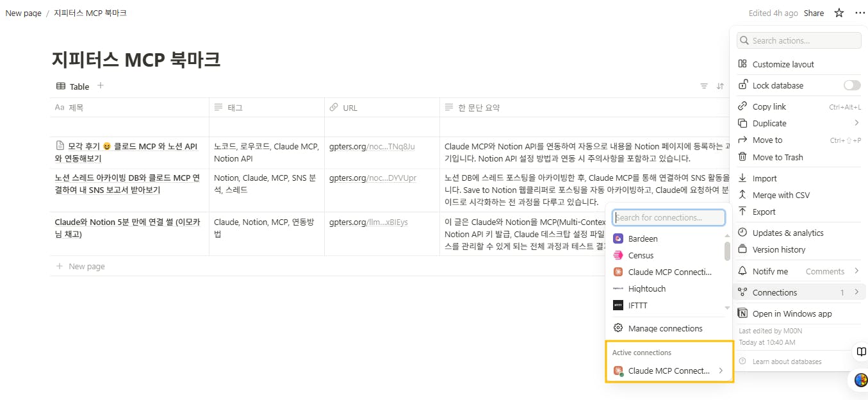Click the IFTTT connection icon

[618, 305]
